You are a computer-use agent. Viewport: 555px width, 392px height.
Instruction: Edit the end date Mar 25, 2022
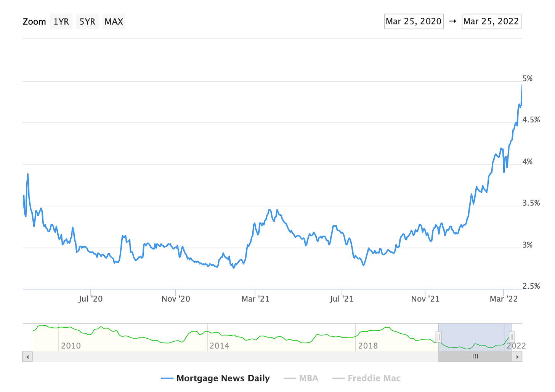click(x=491, y=21)
